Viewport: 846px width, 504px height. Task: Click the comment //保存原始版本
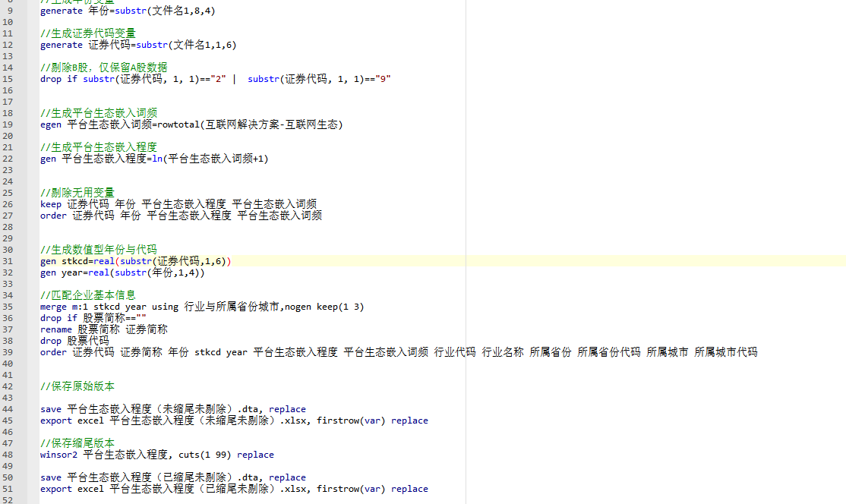click(x=77, y=386)
